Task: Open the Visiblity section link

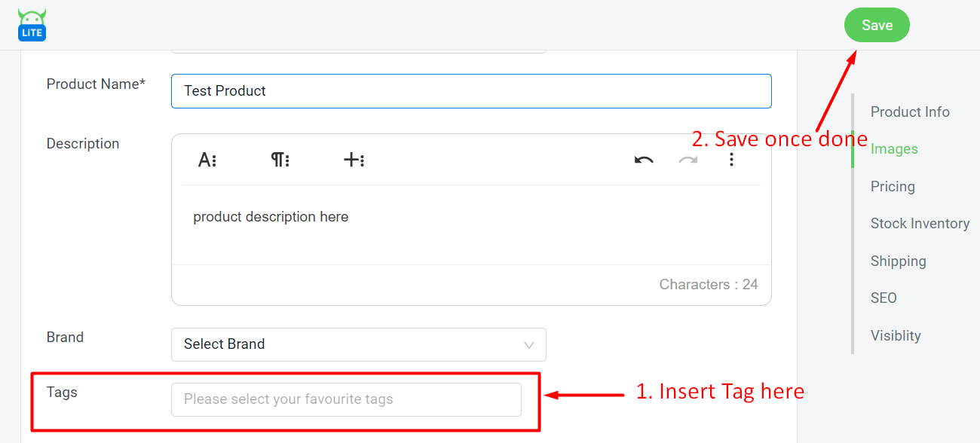Action: (x=896, y=336)
